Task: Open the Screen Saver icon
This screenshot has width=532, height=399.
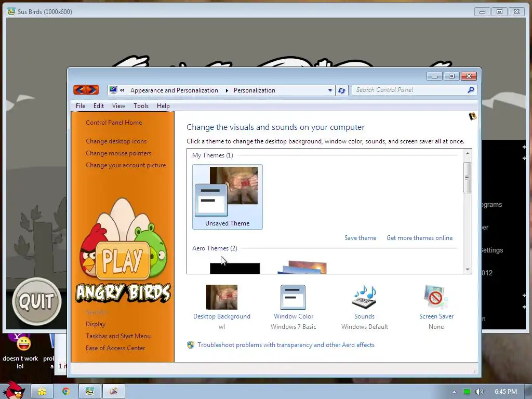Action: tap(436, 297)
